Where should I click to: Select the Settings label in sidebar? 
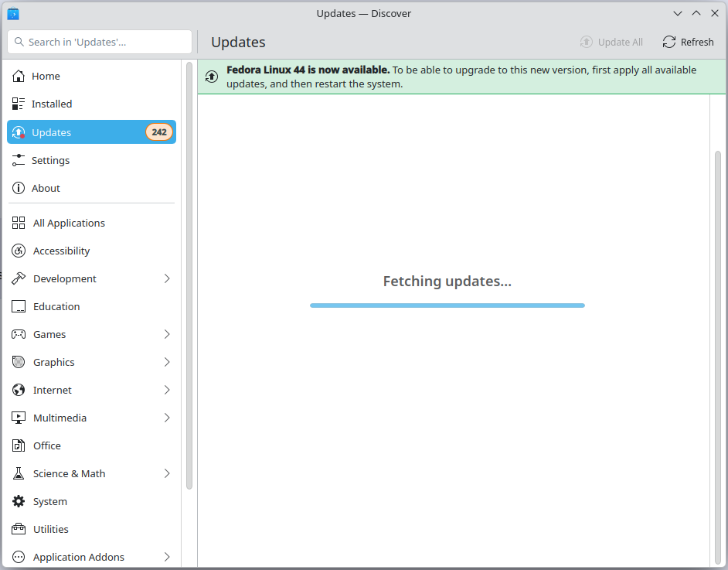click(x=50, y=161)
